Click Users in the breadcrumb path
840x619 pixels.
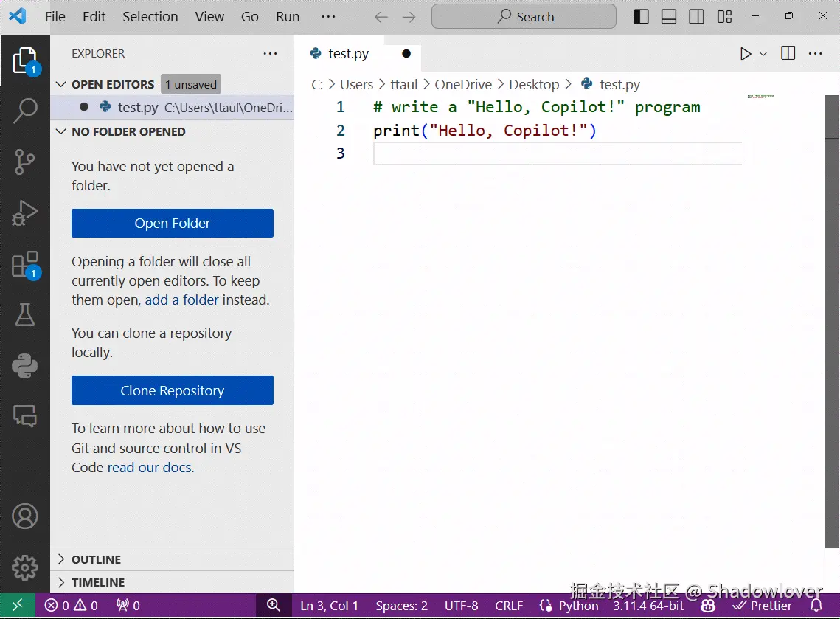tap(357, 84)
